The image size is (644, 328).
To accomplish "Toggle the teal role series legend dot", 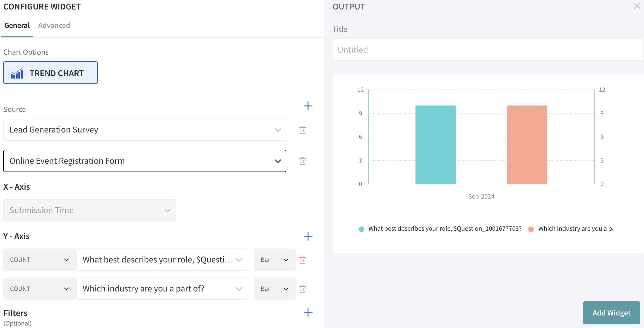I will 361,229.
